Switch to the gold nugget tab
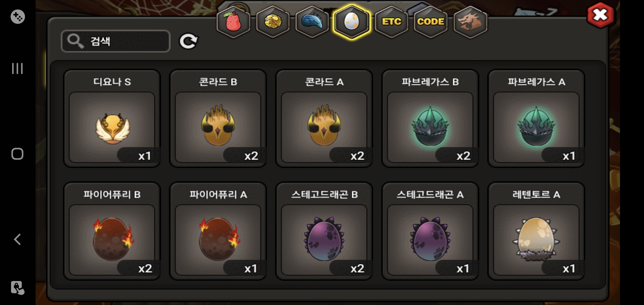The width and height of the screenshot is (644, 305). [x=273, y=22]
